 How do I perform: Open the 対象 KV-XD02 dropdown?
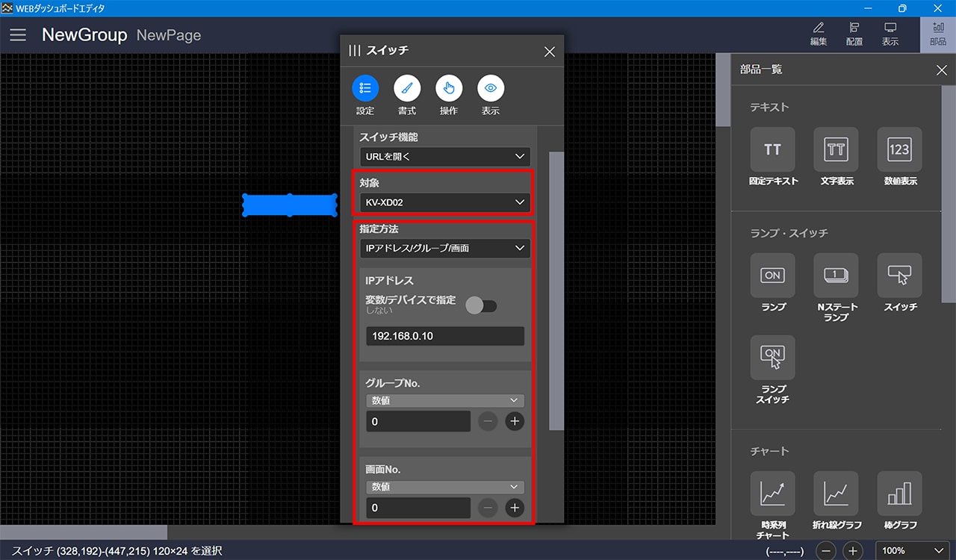[444, 202]
